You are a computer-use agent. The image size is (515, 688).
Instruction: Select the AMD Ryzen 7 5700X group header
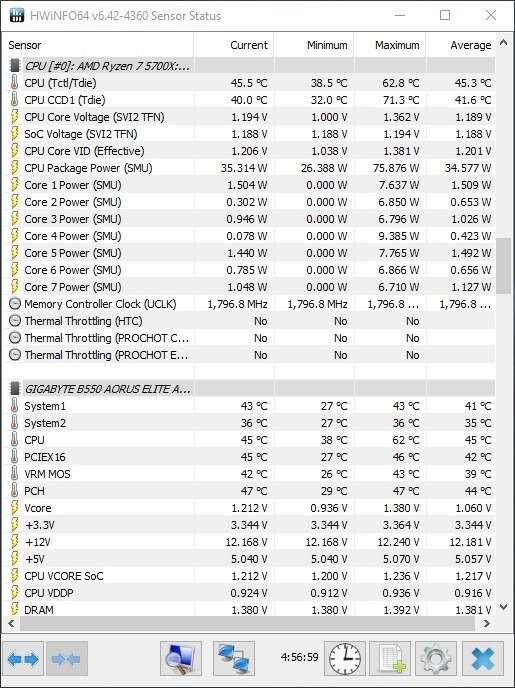251,66
